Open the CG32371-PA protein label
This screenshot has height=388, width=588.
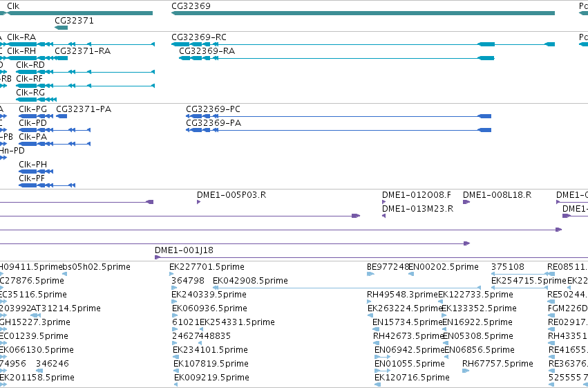click(x=84, y=109)
